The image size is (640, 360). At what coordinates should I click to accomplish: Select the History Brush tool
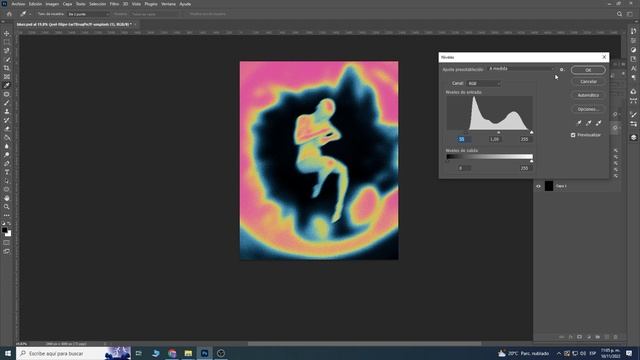[7, 120]
